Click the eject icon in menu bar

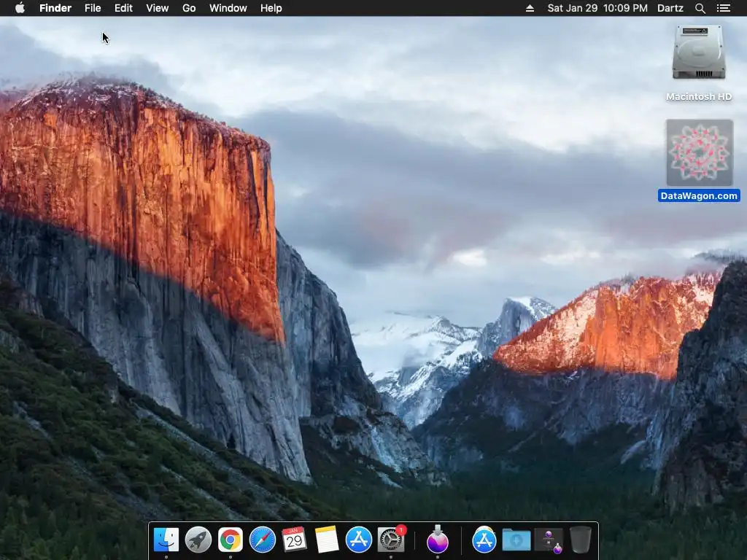pyautogui.click(x=530, y=8)
